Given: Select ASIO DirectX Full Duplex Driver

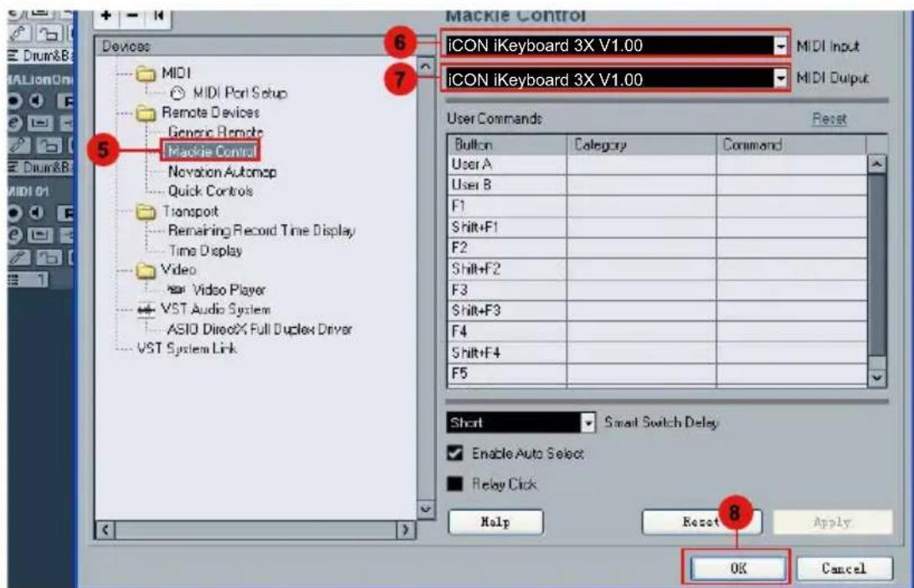Looking at the screenshot, I should point(260,330).
